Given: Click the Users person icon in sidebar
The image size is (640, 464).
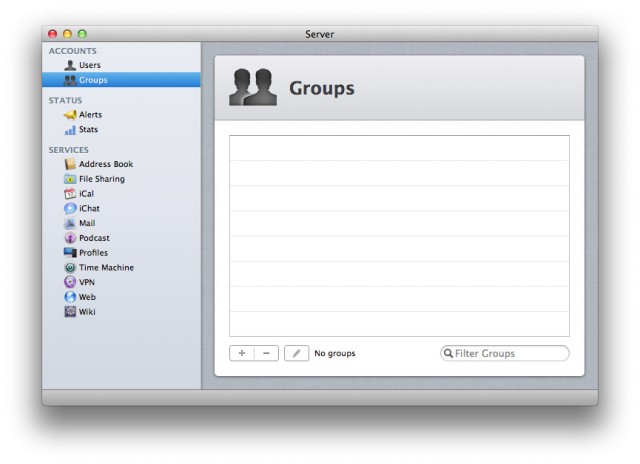Looking at the screenshot, I should (70, 65).
